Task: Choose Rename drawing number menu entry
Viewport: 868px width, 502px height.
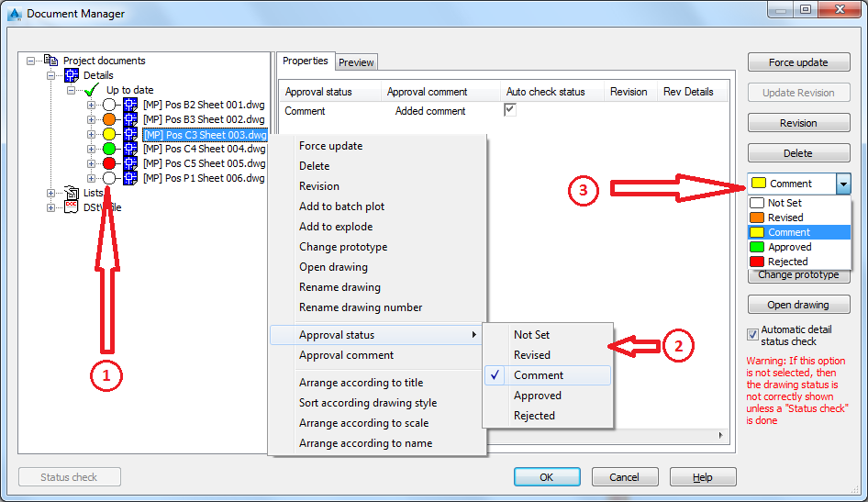Action: click(361, 307)
